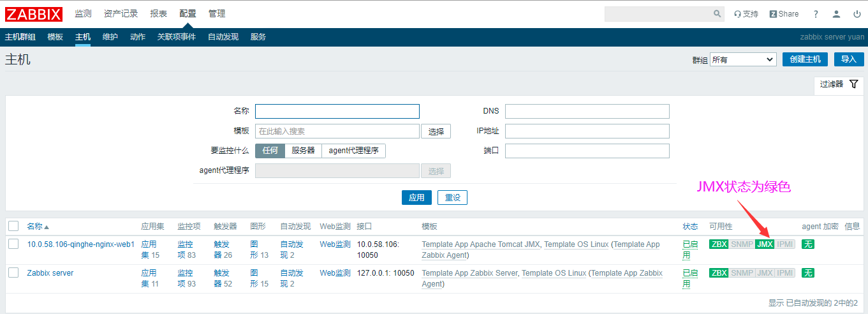Click encryption 无 badge for Zabbix server
This screenshot has width=868, height=314.
pos(808,273)
